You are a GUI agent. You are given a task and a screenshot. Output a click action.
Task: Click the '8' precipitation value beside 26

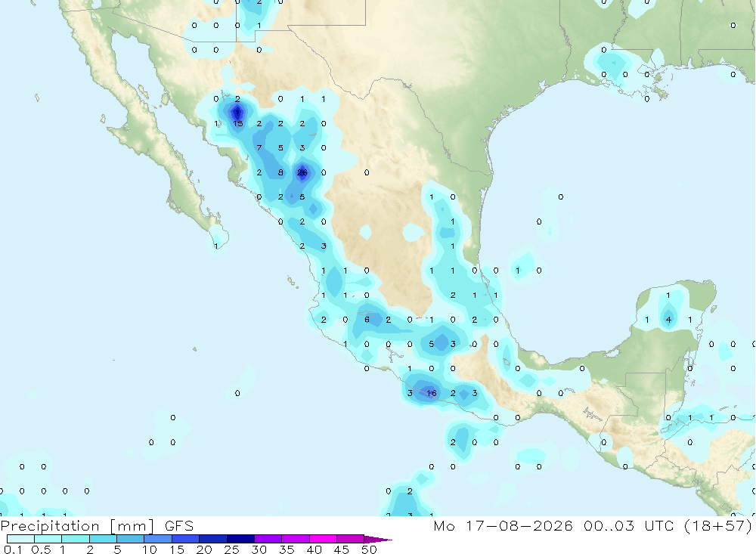[x=280, y=172]
